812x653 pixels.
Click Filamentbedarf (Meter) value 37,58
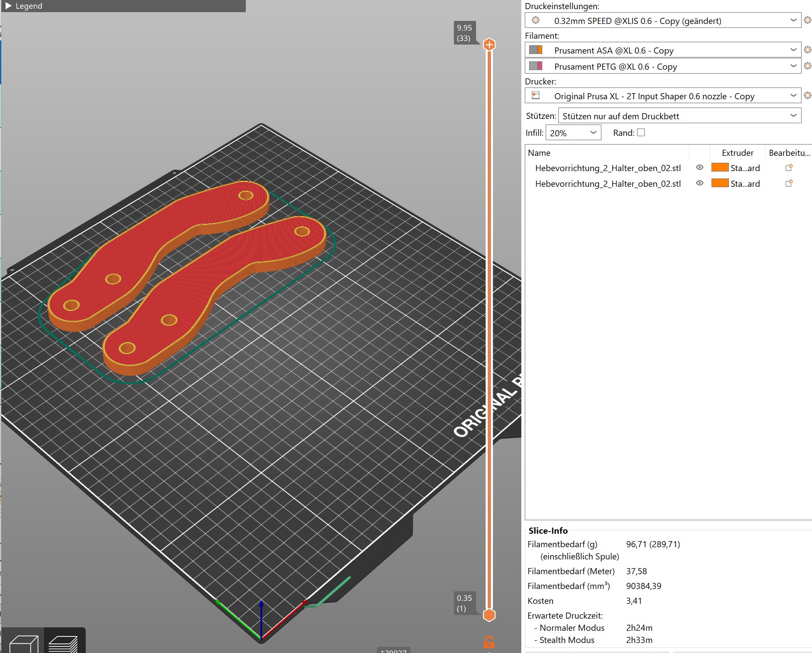click(x=636, y=571)
